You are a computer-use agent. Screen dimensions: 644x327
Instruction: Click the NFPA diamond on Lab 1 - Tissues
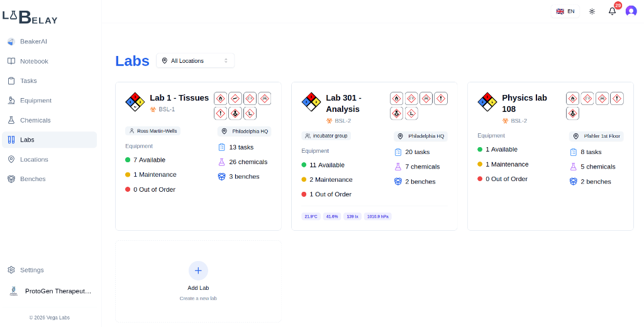tap(135, 102)
